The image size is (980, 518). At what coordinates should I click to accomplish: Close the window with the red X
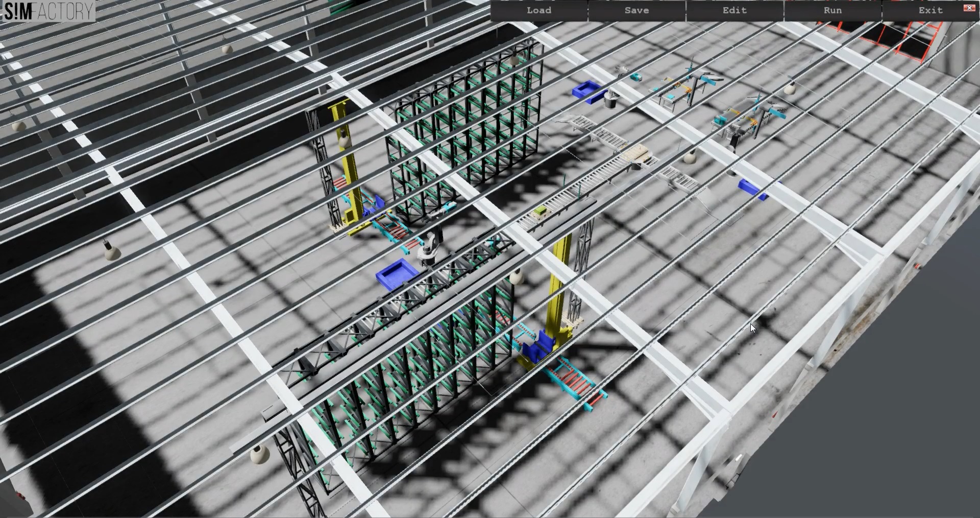coord(969,8)
